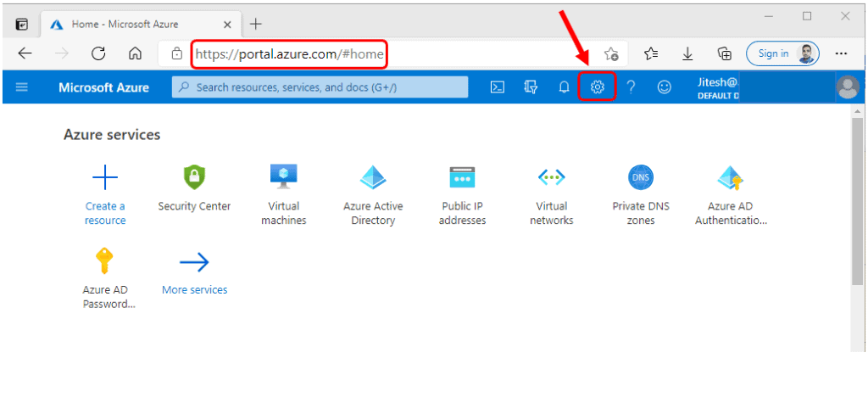
Task: Open Public IP addresses service
Action: [x=463, y=195]
